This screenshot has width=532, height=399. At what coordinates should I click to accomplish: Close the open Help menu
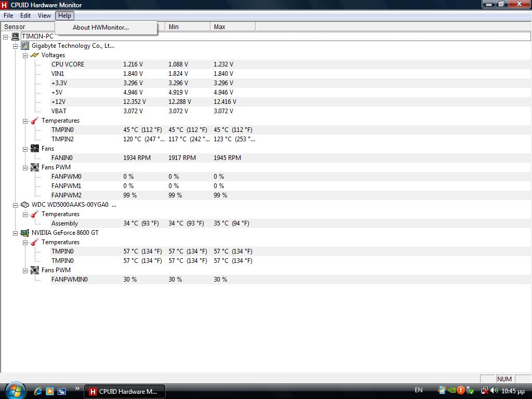coord(64,16)
